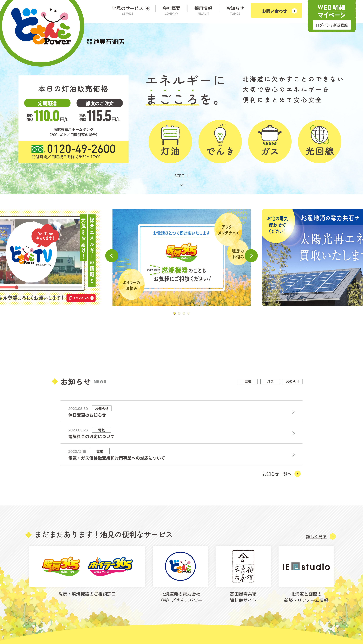Follow the お知らせ一覧へ link
Viewport: 363px width, 644px height.
[277, 474]
